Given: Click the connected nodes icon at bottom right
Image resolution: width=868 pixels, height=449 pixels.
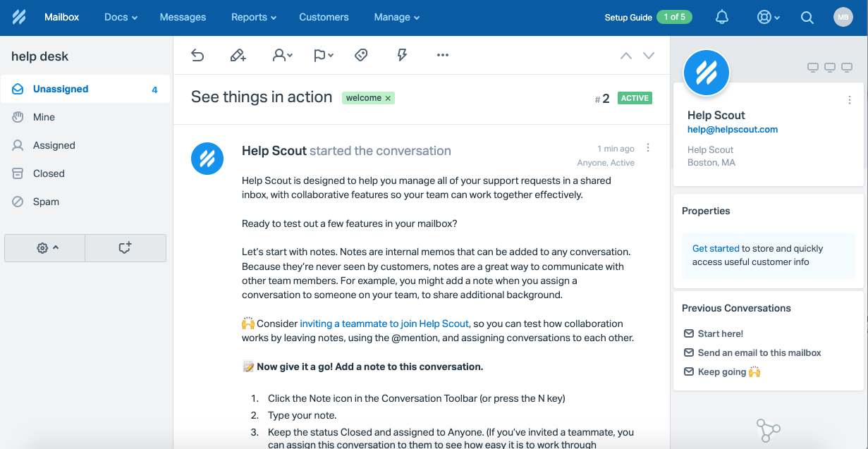Looking at the screenshot, I should tap(768, 430).
